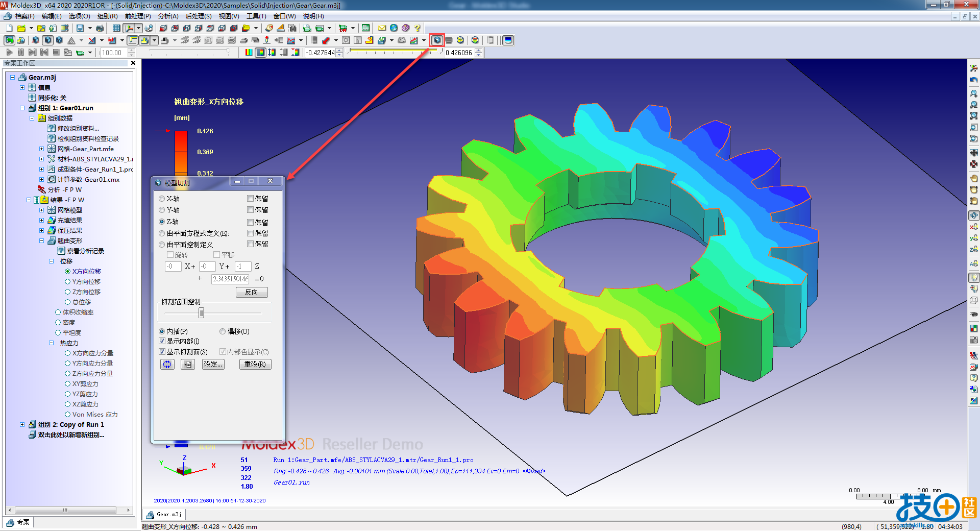Viewport: 980px width, 531px height.
Task: Expand the 信息 tree node
Action: [22, 87]
